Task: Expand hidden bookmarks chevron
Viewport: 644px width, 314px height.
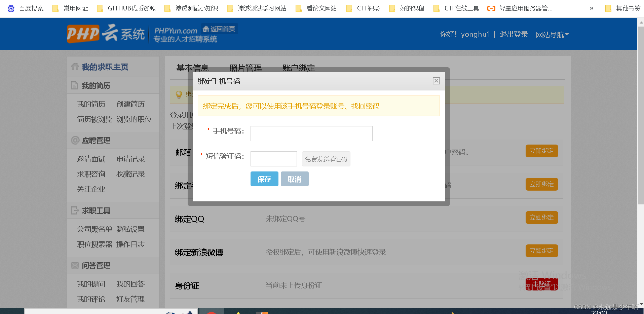Action: pyautogui.click(x=592, y=8)
